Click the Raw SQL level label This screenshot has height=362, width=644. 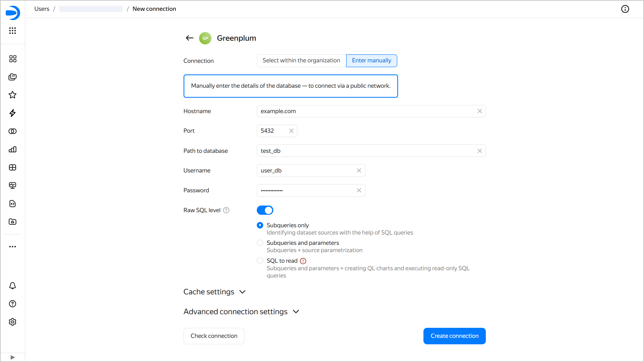[202, 210]
